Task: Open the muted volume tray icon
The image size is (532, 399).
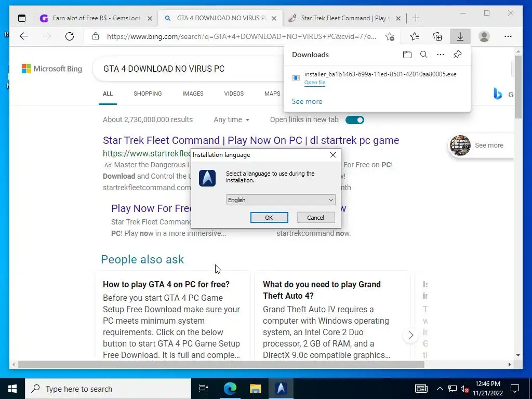Action: click(464, 389)
